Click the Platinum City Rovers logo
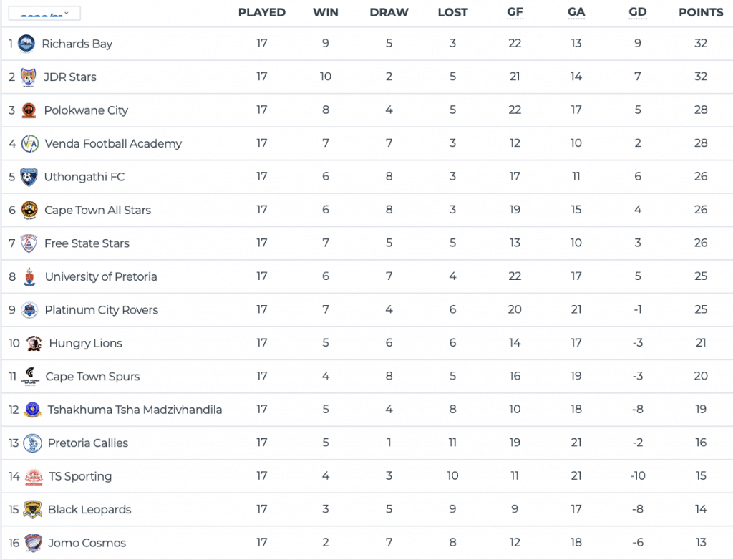Image resolution: width=733 pixels, height=560 pixels. point(29,310)
